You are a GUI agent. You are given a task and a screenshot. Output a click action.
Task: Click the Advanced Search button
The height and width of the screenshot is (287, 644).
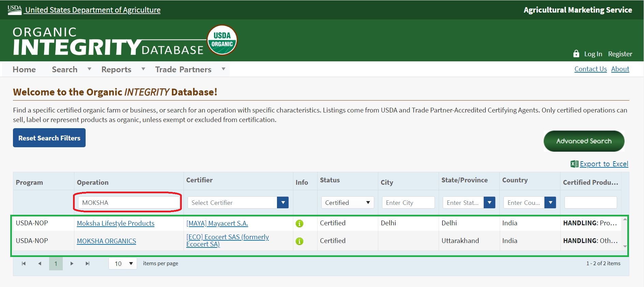pyautogui.click(x=584, y=141)
